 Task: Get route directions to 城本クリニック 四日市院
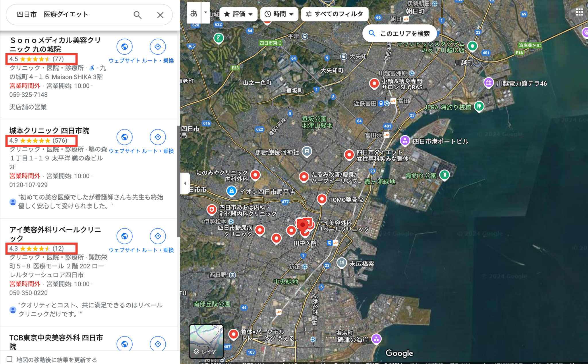point(158,137)
